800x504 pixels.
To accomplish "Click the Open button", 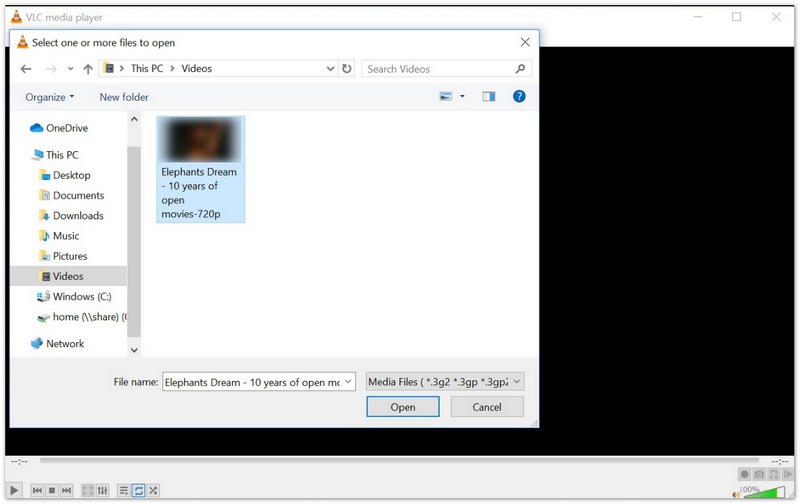I will (x=403, y=407).
